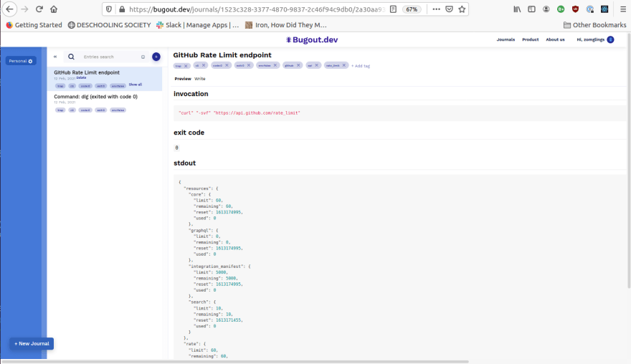
Task: Click the trap tag under Command: dig entry
Action: click(60, 110)
